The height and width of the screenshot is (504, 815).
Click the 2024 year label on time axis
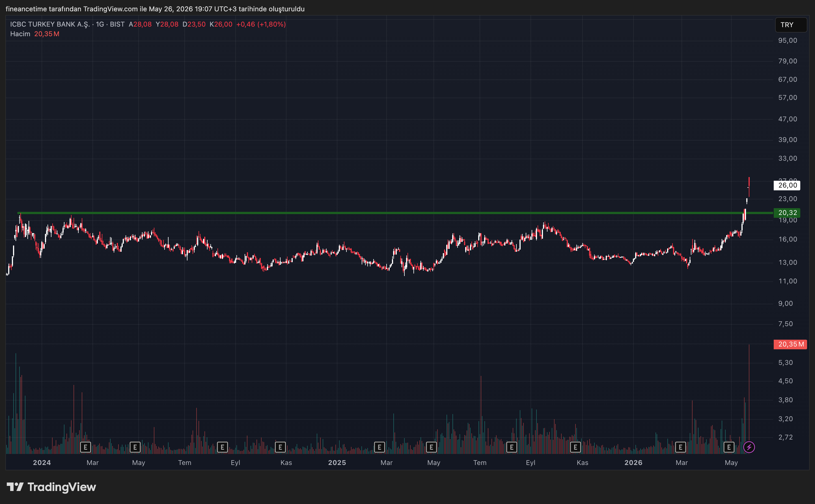[x=42, y=463]
